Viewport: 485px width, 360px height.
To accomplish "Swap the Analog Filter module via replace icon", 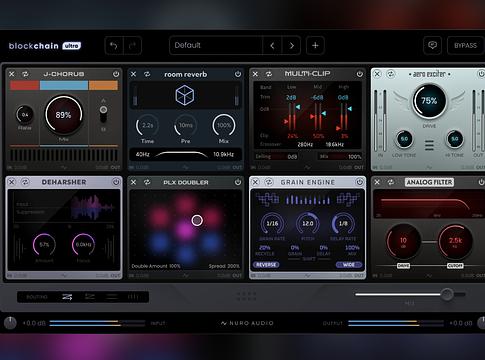I will click(391, 182).
